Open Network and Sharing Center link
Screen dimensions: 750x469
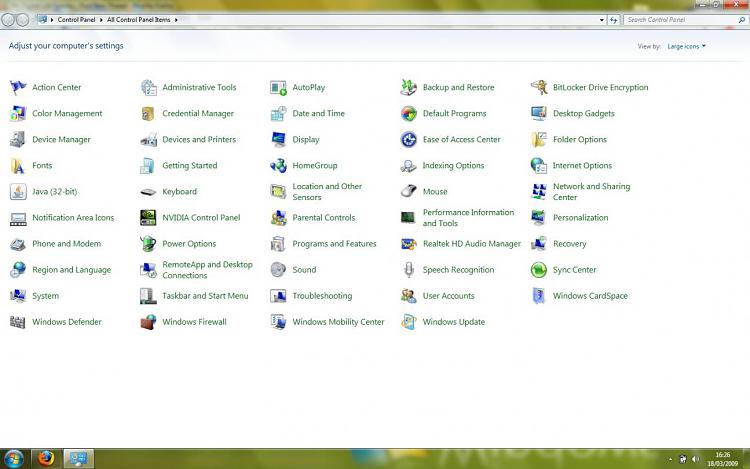[591, 192]
